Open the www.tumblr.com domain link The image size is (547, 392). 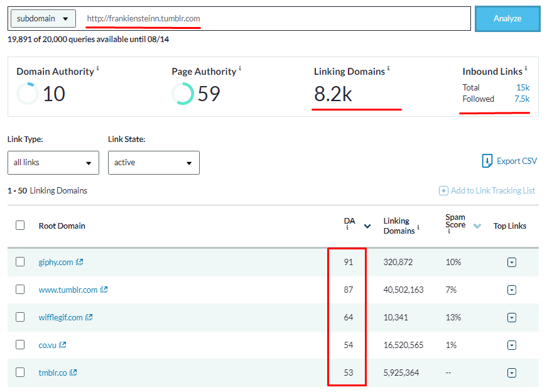click(x=68, y=290)
